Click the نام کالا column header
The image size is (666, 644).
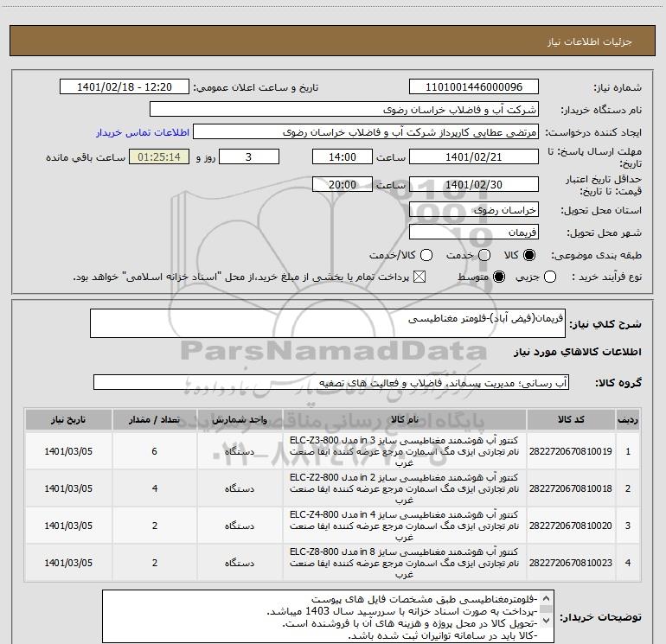[405, 419]
